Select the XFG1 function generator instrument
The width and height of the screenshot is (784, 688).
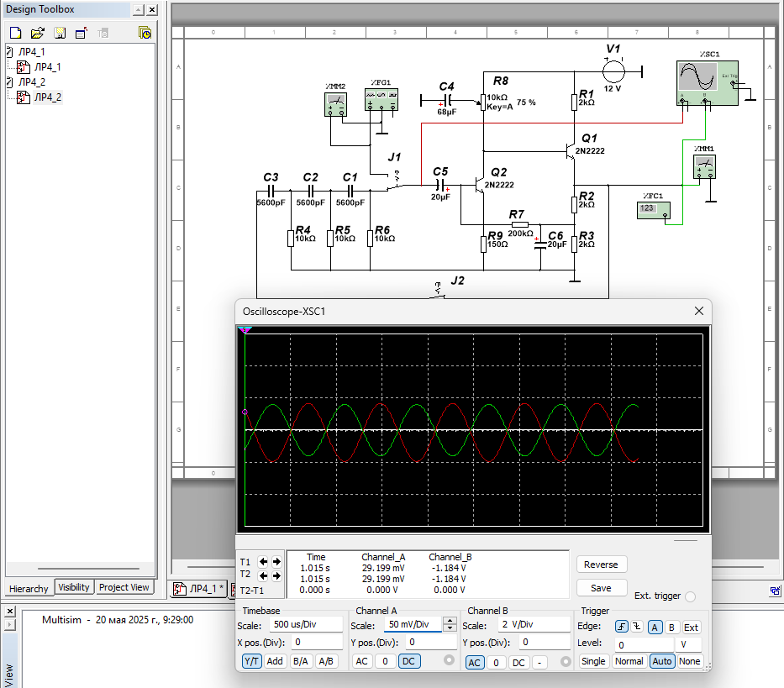pyautogui.click(x=381, y=99)
